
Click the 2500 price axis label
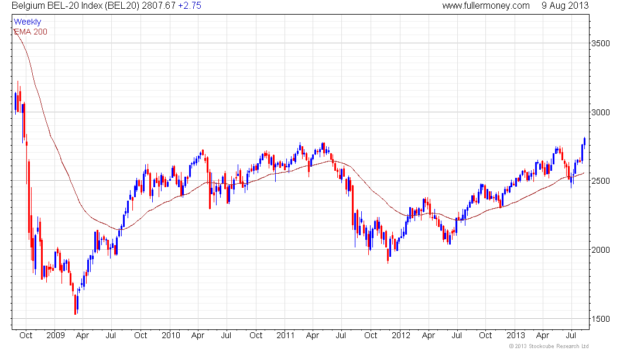point(601,181)
